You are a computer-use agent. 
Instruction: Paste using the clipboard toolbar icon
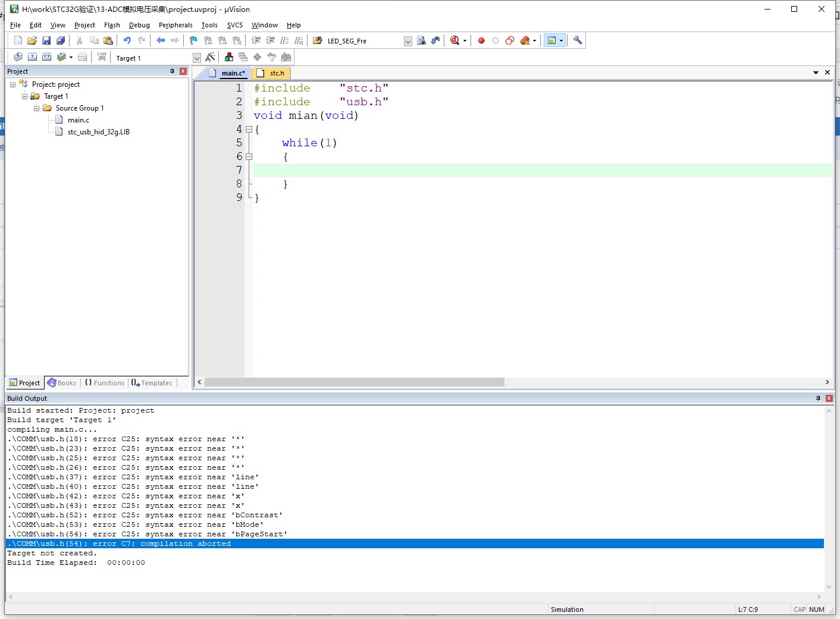pos(108,40)
